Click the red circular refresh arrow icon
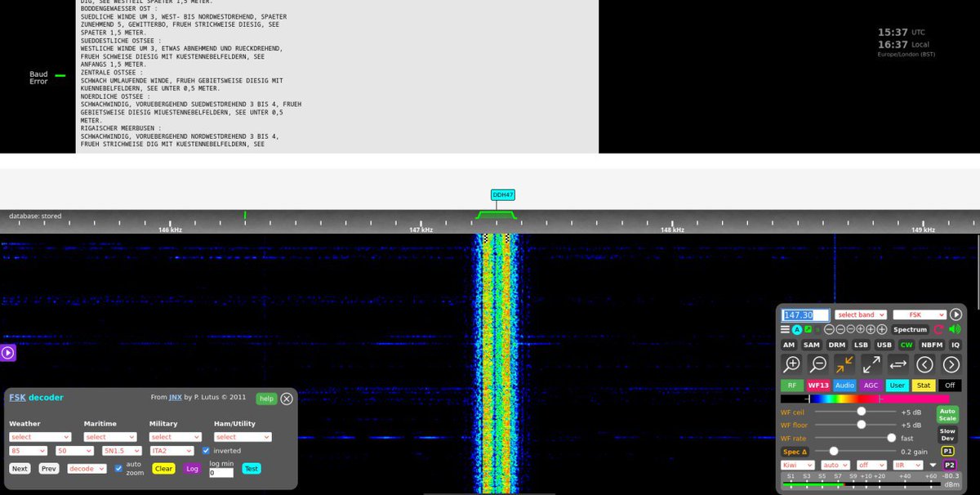980x495 pixels. pyautogui.click(x=938, y=329)
